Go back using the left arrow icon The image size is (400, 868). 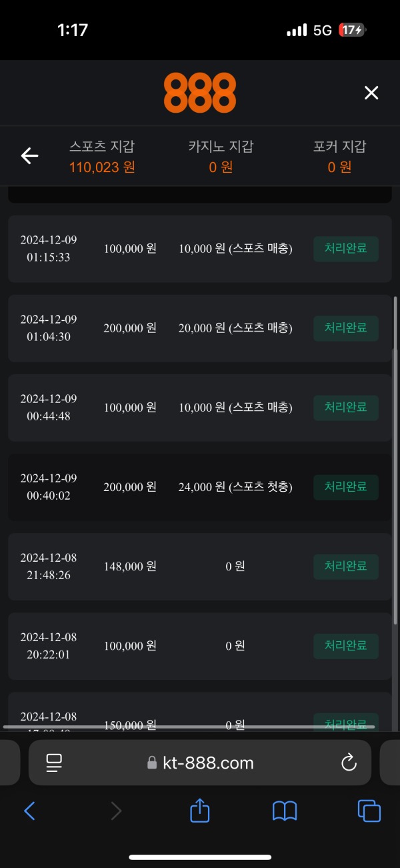click(29, 155)
